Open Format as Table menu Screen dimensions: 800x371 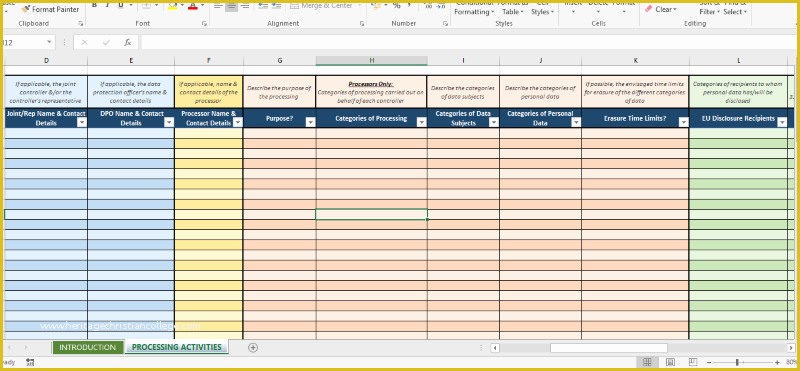click(513, 8)
